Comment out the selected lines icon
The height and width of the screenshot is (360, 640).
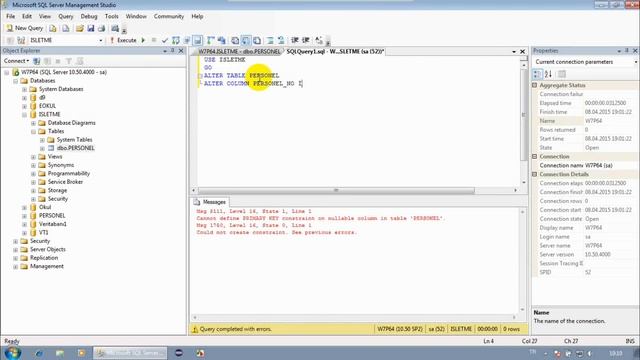(270, 40)
